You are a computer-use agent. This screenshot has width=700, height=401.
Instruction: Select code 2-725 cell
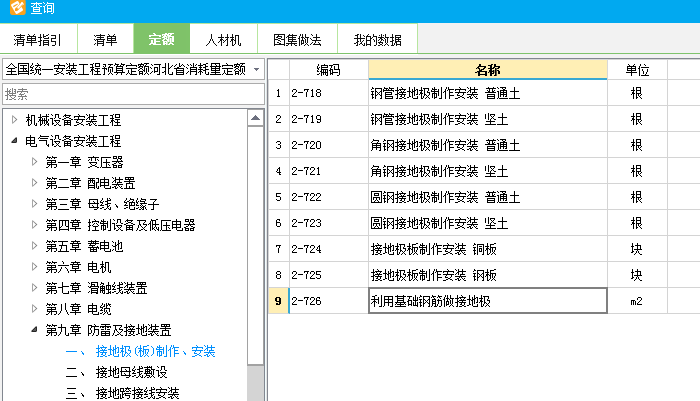pos(329,274)
